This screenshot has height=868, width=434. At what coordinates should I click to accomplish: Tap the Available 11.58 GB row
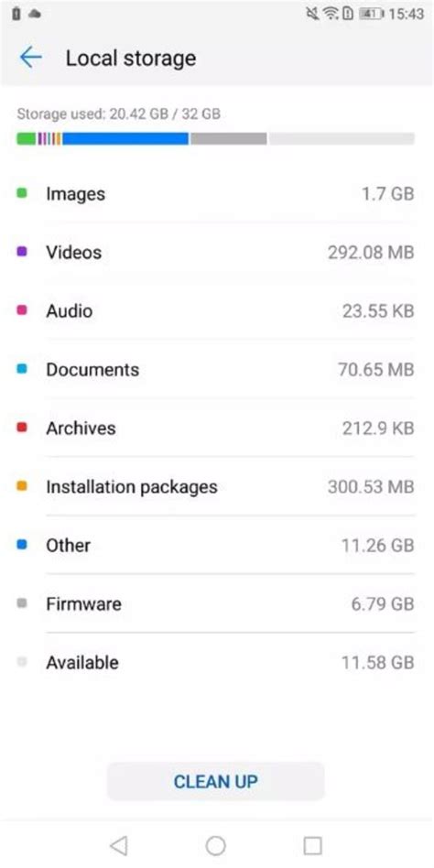(215, 663)
